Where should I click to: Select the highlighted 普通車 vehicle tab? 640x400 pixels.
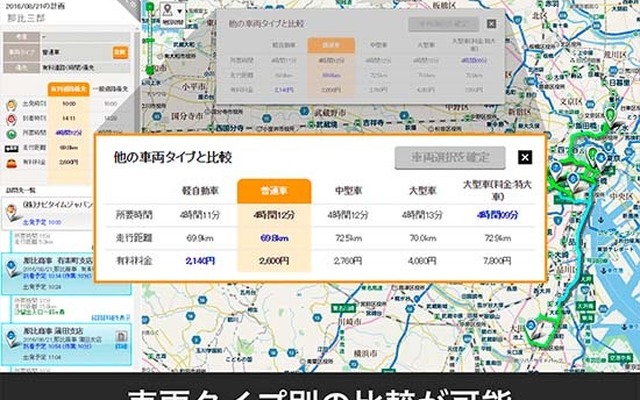point(274,191)
